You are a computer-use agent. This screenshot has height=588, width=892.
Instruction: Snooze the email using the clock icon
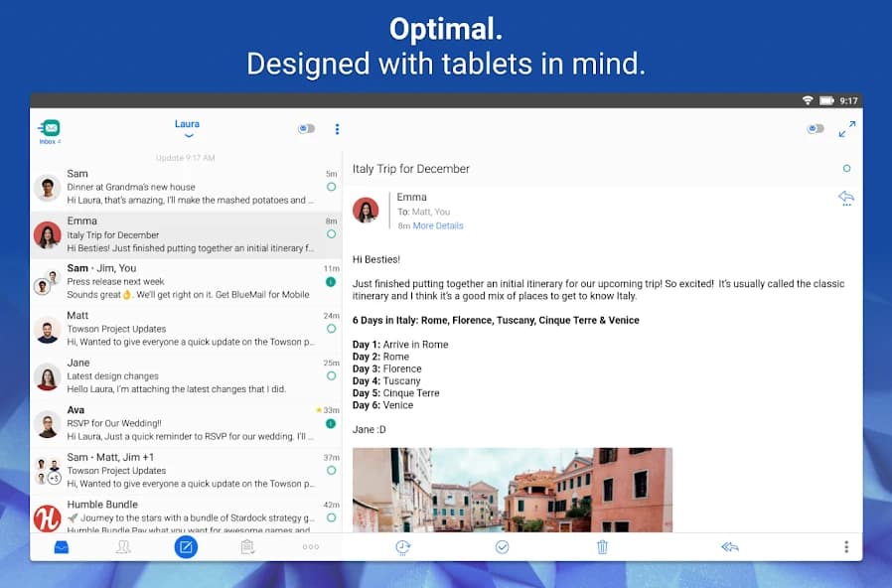click(x=402, y=547)
